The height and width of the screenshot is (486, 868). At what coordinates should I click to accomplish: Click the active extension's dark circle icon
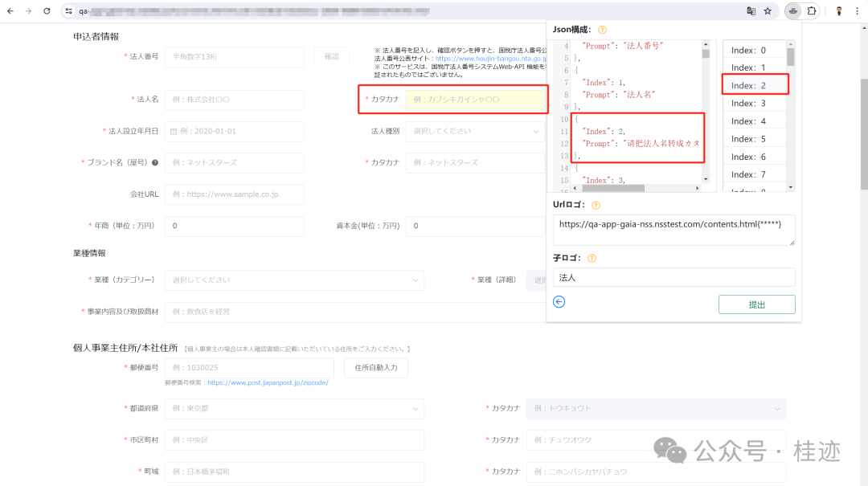point(792,11)
